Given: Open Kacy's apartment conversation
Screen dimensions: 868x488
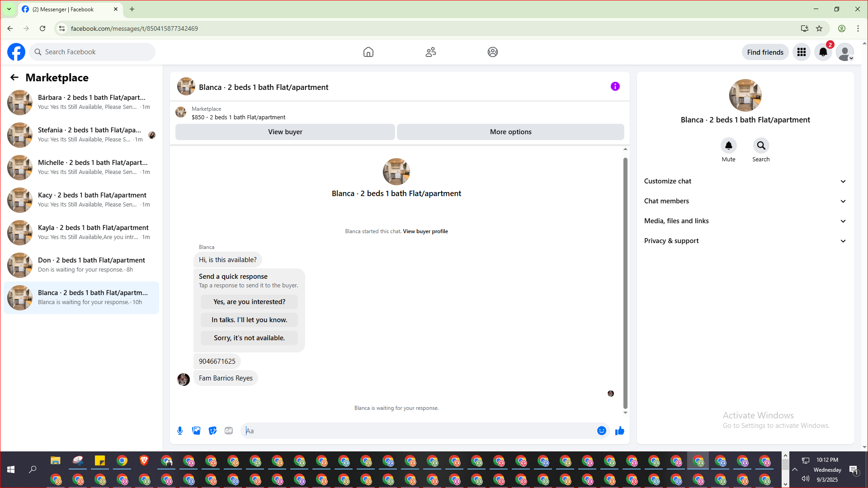Looking at the screenshot, I should click(81, 200).
